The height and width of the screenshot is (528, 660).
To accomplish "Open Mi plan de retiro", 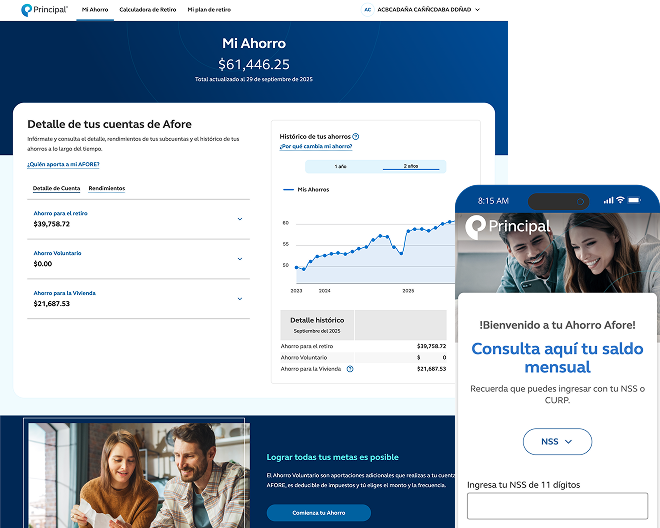I will click(x=209, y=10).
